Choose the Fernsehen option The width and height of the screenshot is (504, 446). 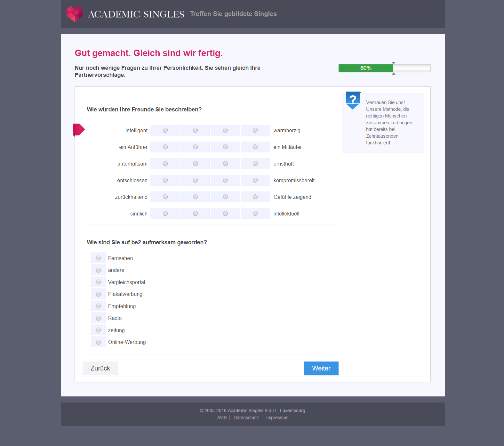98,258
